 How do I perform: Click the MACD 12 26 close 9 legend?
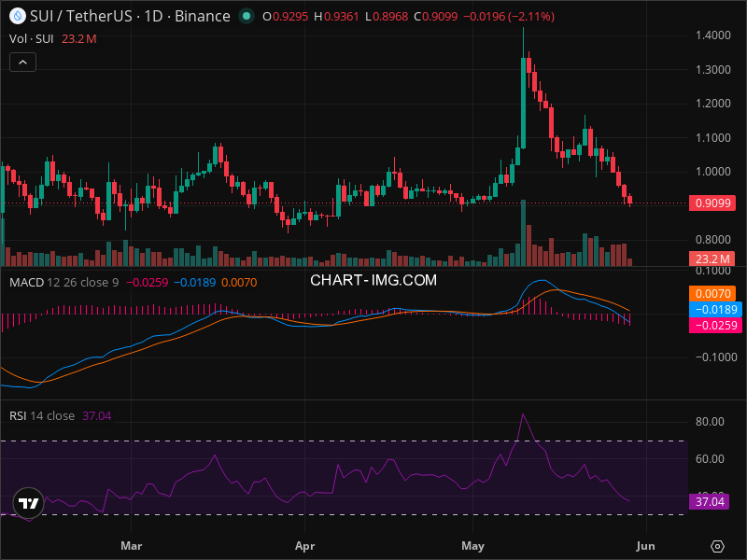[x=64, y=283]
